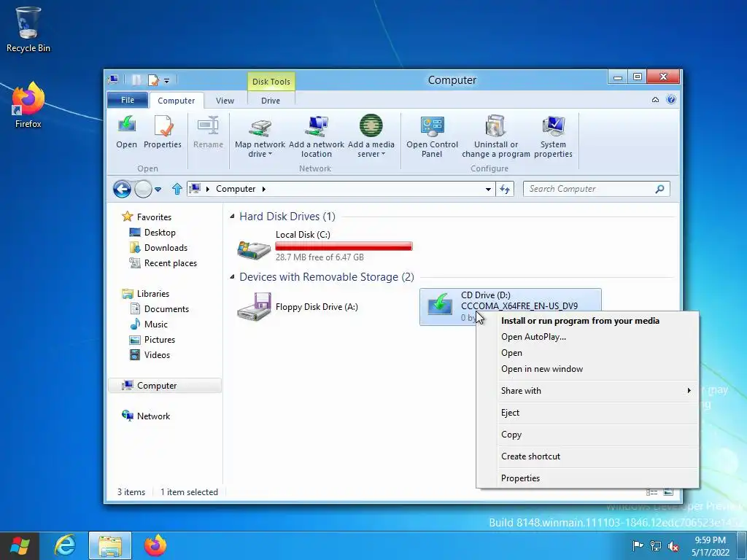The height and width of the screenshot is (560, 747).
Task: Open the taskbar clock
Action: [710, 545]
